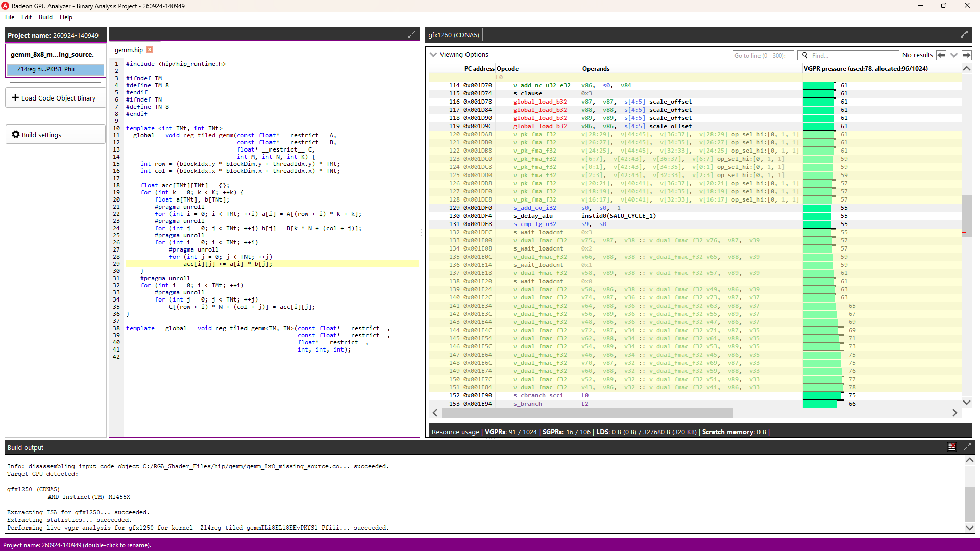
Task: Open the Help menu
Action: coord(66,17)
